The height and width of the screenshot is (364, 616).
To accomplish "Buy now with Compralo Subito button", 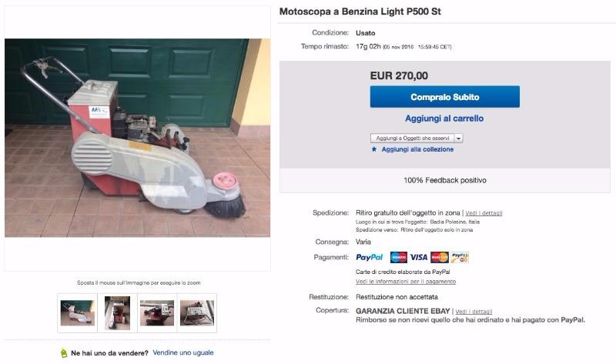I will pos(445,97).
